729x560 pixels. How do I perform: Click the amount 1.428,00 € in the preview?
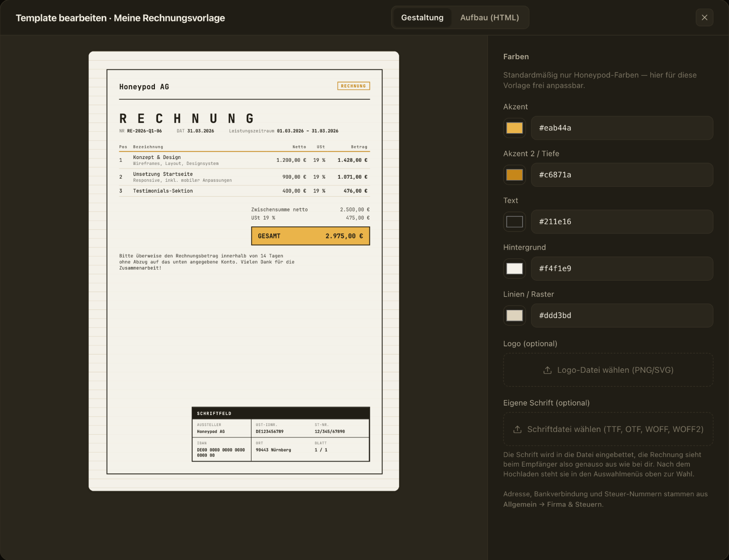pos(352,160)
